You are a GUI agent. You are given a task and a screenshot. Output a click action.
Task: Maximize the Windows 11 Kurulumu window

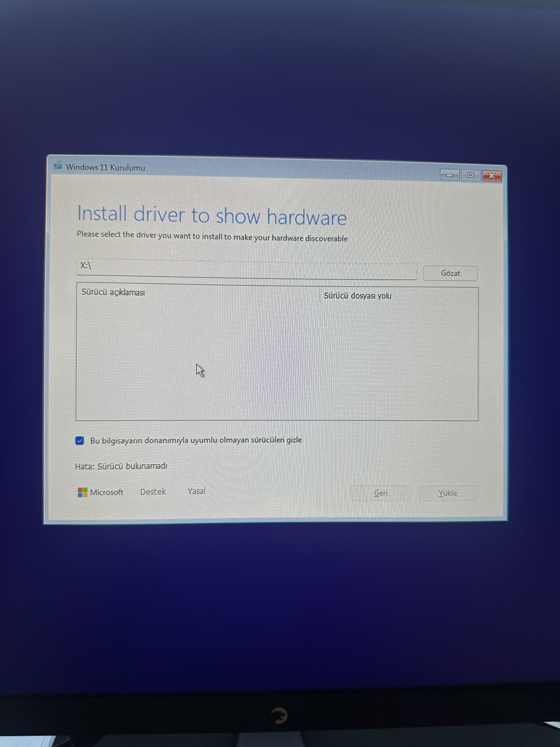[x=470, y=175]
